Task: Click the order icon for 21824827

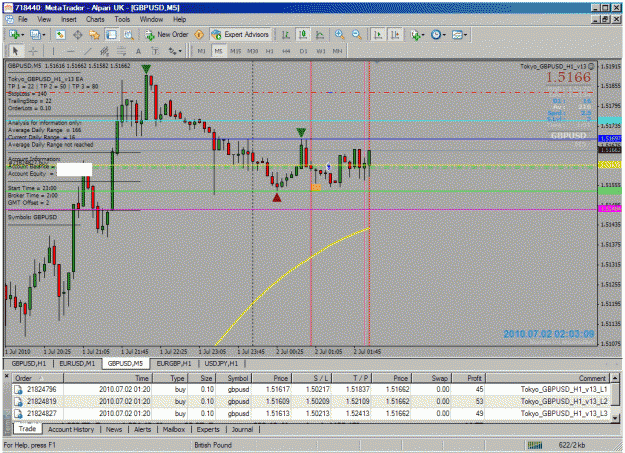Action: click(x=18, y=414)
